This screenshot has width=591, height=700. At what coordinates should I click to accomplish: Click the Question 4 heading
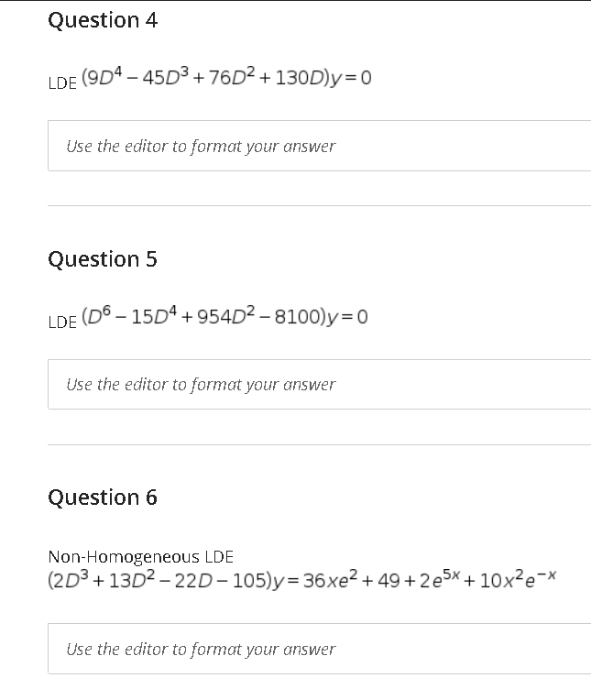pyautogui.click(x=103, y=20)
